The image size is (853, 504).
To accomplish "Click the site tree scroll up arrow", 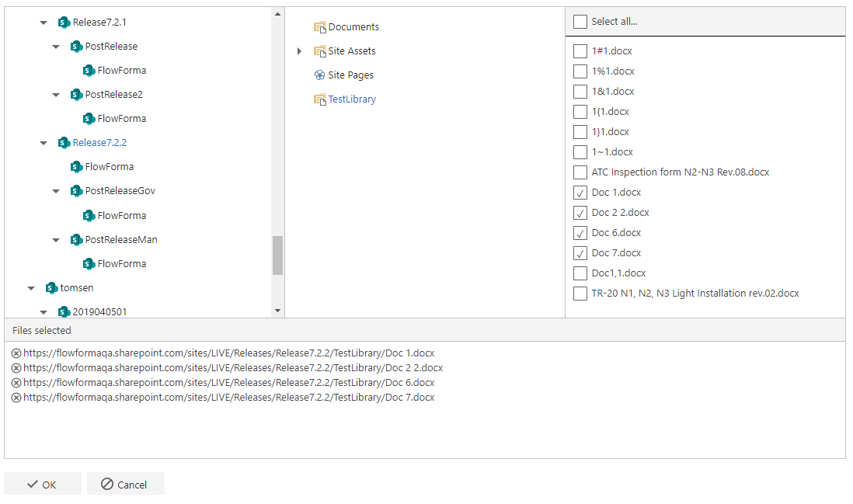I will click(x=277, y=14).
